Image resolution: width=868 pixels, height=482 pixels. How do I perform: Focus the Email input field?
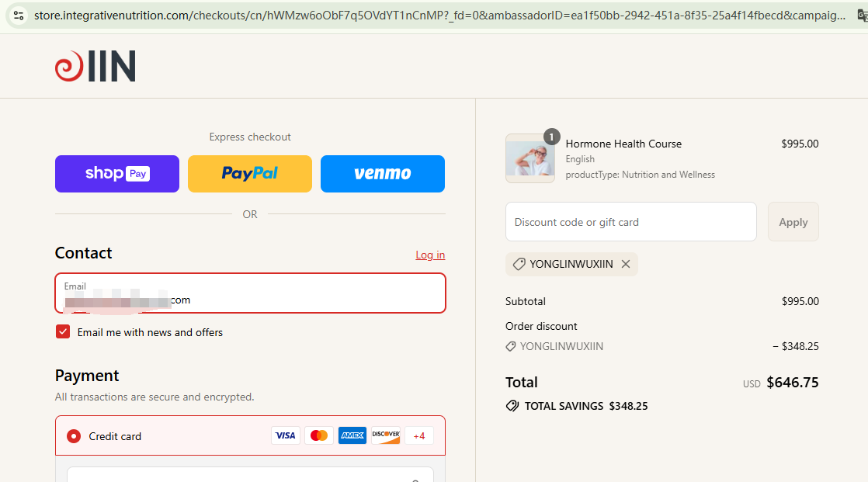point(250,293)
